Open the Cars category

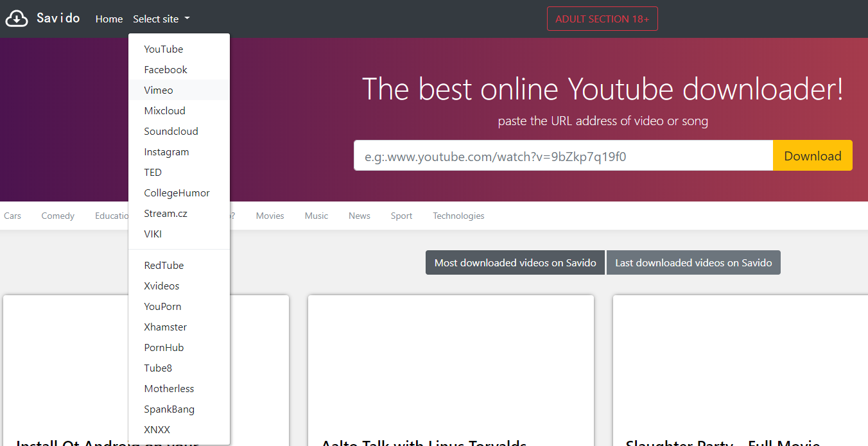(12, 216)
